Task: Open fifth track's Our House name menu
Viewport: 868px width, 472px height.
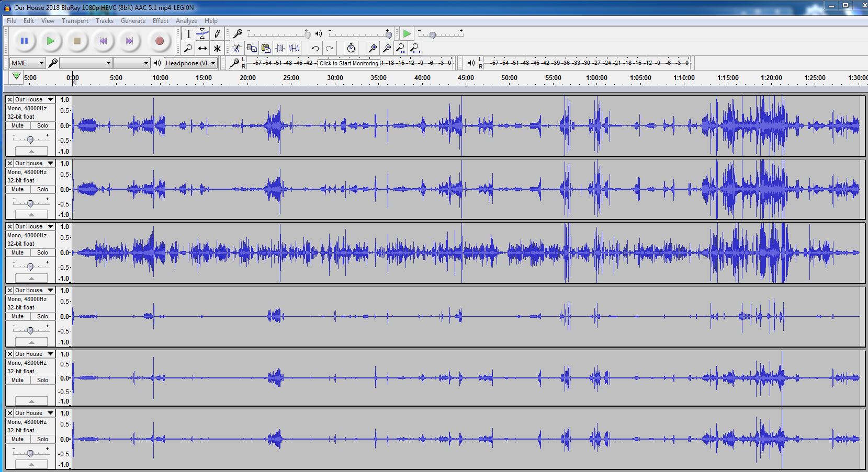Action: (34, 354)
